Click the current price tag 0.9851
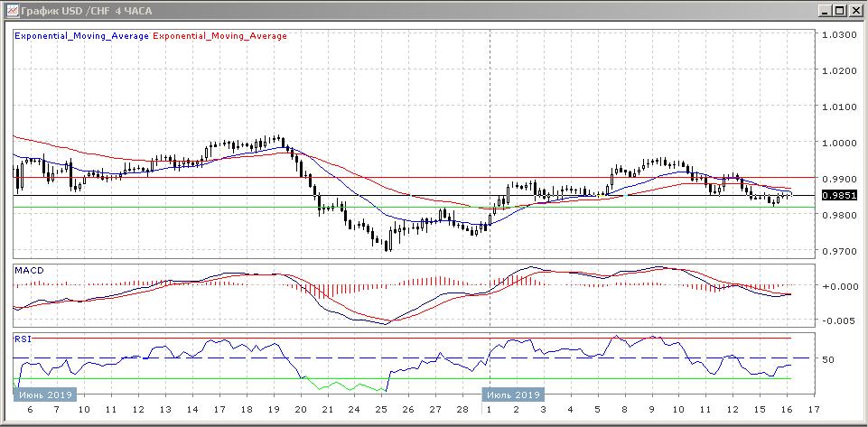The height and width of the screenshot is (427, 868). [x=838, y=194]
